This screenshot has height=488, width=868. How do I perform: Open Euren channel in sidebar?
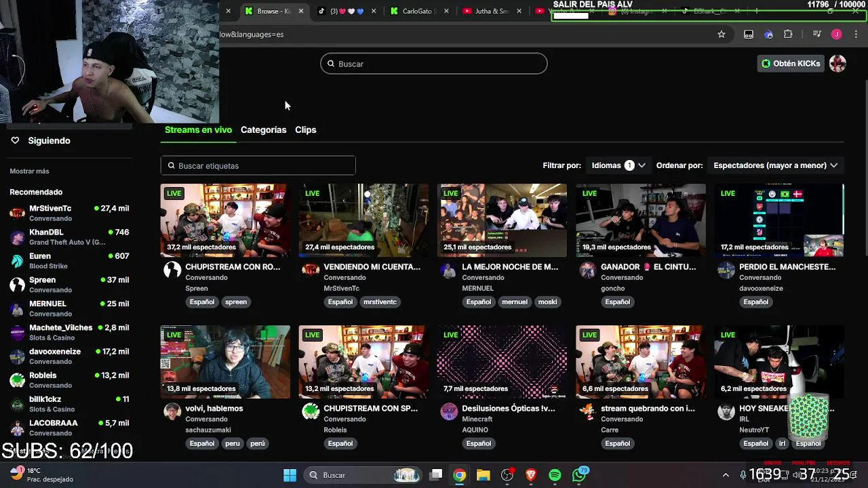pos(69,260)
